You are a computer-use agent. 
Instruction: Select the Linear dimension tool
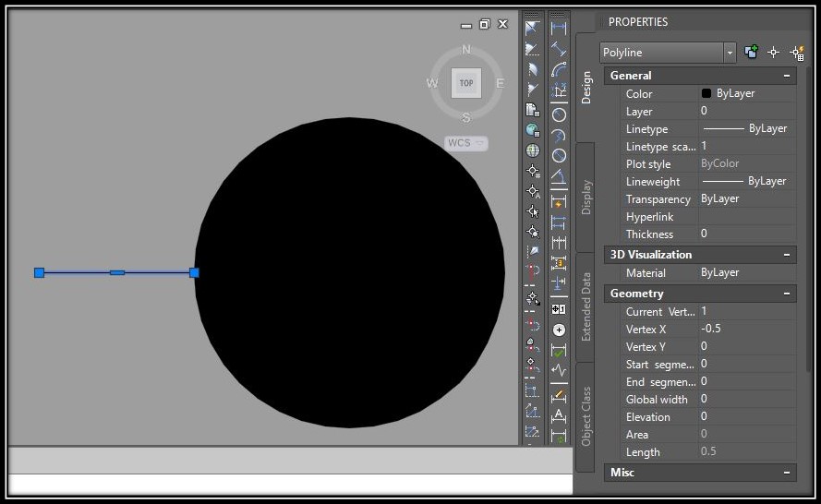(559, 29)
